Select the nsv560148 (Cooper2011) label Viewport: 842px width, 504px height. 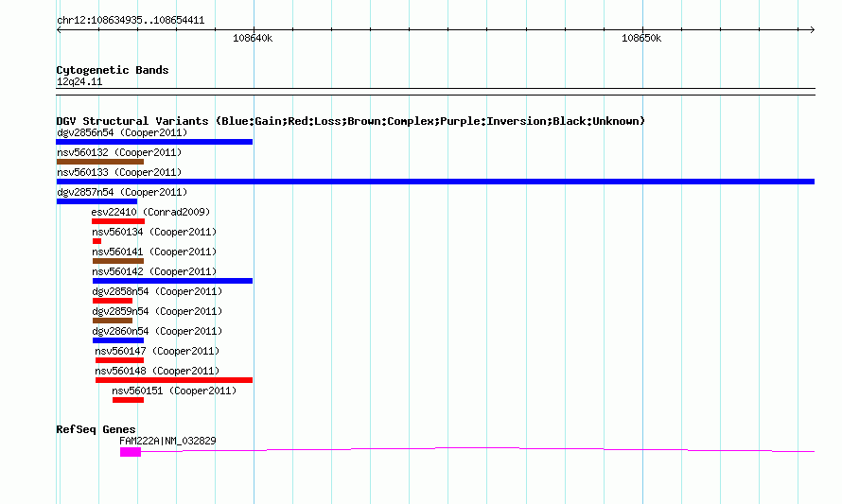157,371
